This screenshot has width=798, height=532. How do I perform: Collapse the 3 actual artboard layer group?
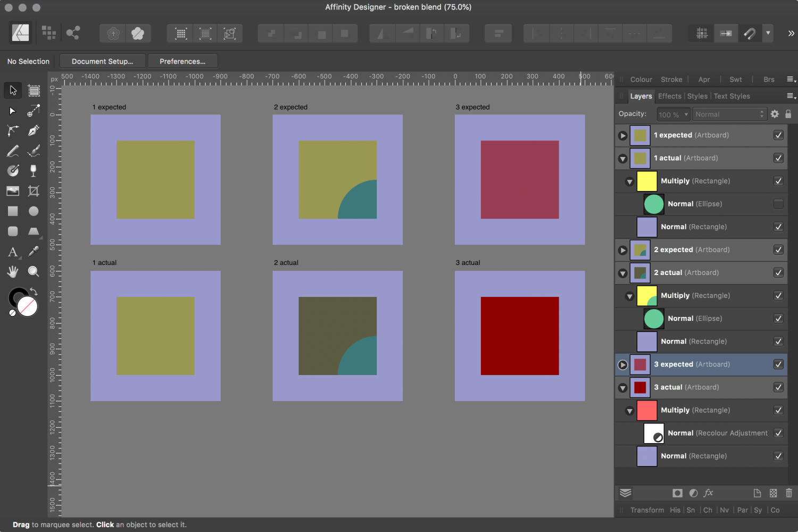point(622,387)
